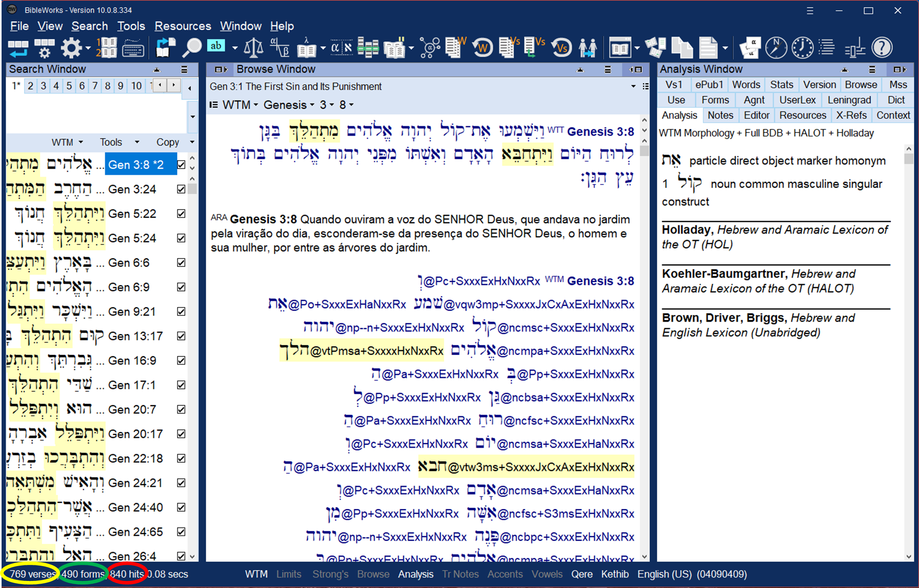Toggle the Gen 17:1 result checkbox
Image resolution: width=919 pixels, height=588 pixels.
[181, 385]
